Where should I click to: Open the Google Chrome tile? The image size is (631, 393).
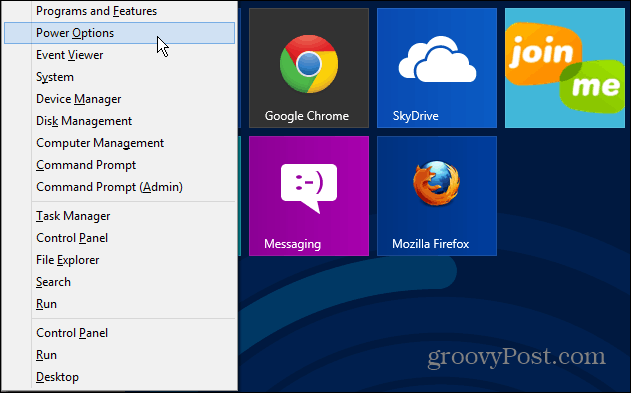click(x=309, y=68)
